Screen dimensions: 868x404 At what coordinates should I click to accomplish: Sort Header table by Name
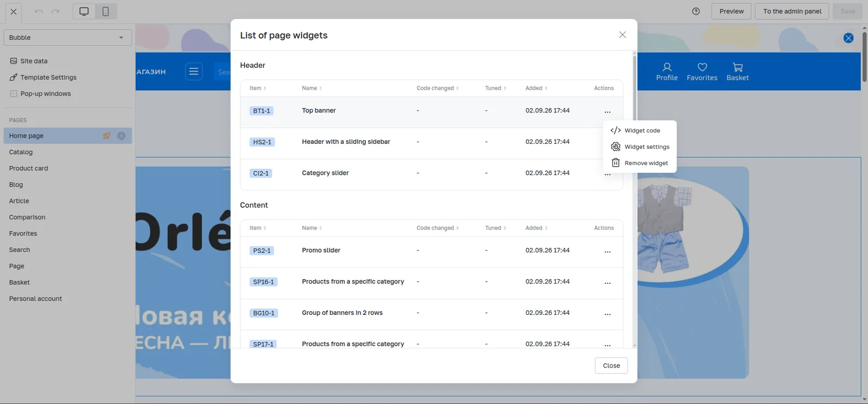(312, 88)
